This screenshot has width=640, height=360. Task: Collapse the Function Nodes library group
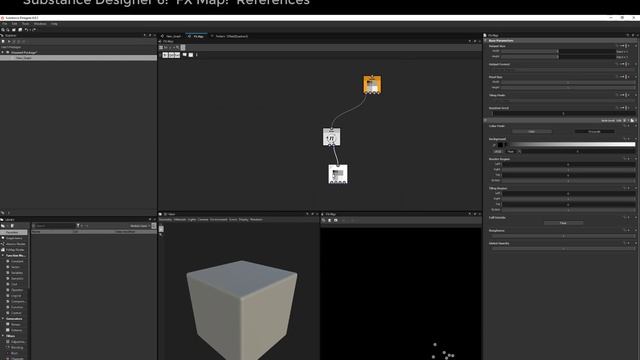point(3,255)
